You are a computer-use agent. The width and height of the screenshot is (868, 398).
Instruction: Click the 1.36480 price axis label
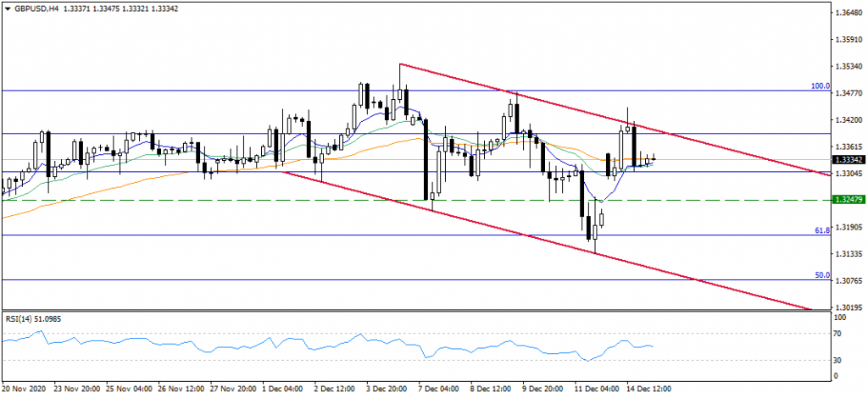point(849,13)
